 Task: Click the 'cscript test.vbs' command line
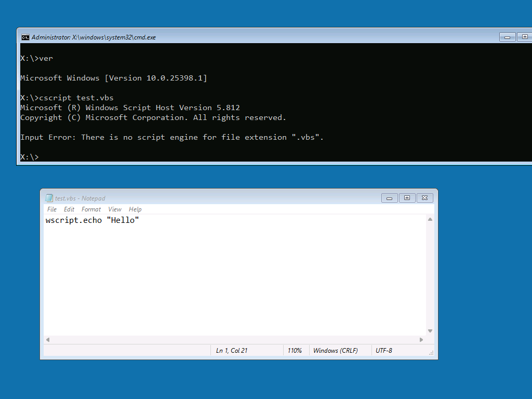click(67, 98)
